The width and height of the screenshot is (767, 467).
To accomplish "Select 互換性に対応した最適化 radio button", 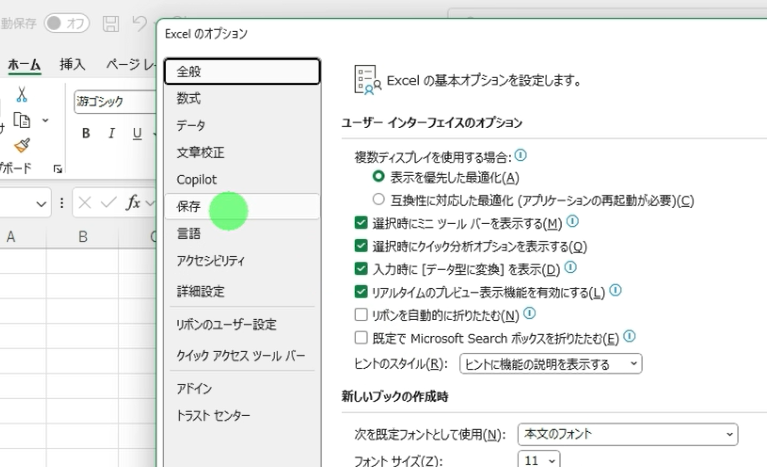I will [x=378, y=199].
